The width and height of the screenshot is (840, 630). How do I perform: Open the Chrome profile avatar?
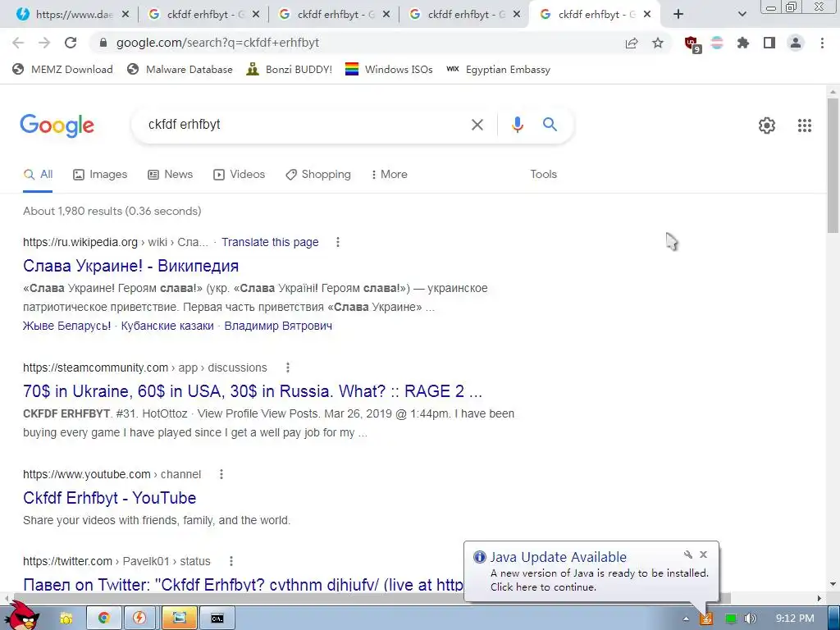[x=796, y=43]
